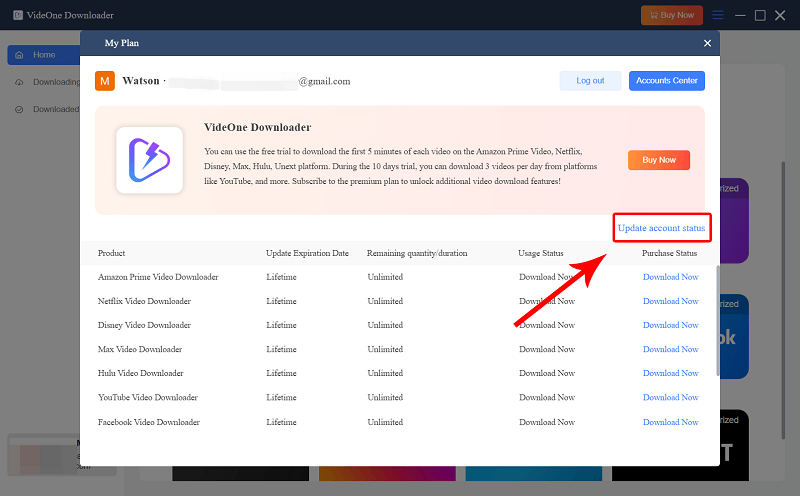This screenshot has height=496, width=800.
Task: Open the Accounts Center
Action: pyautogui.click(x=666, y=81)
